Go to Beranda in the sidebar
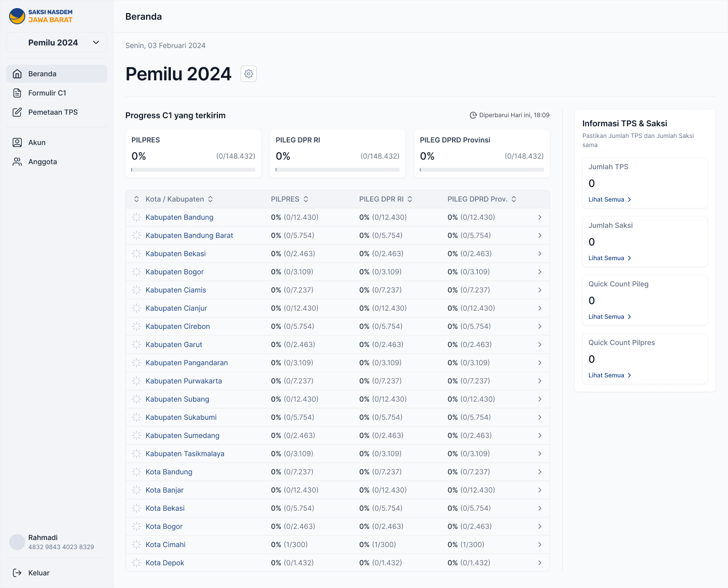 [57, 74]
